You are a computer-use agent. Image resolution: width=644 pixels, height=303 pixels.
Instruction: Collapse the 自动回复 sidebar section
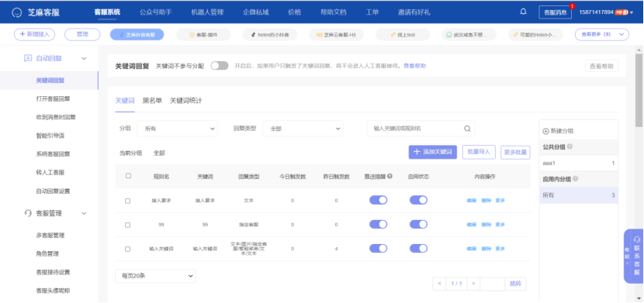[x=85, y=59]
